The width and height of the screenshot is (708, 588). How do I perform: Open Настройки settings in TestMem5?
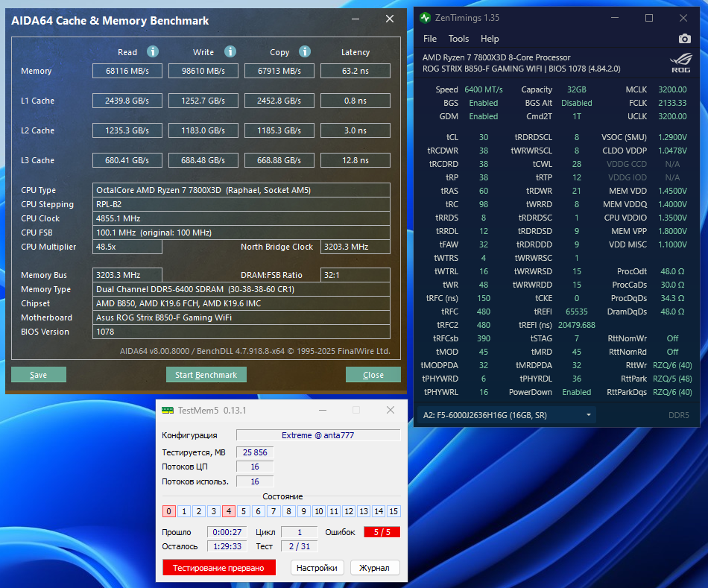tap(317, 568)
